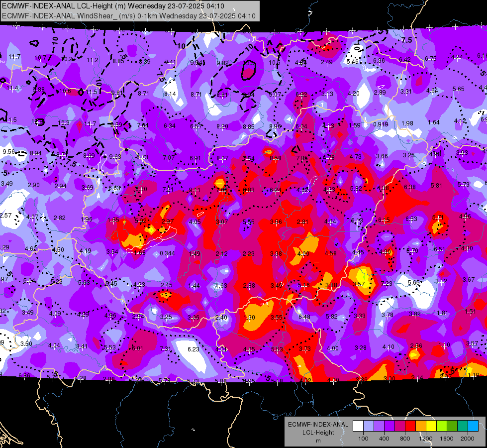Click the '1.63' wind shear value

[221, 286]
